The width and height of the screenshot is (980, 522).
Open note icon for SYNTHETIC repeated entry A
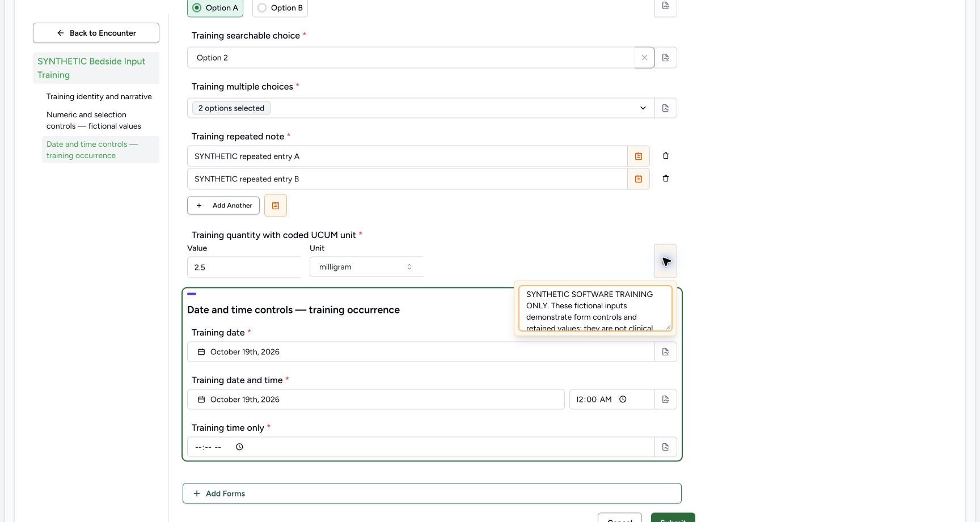coord(639,156)
